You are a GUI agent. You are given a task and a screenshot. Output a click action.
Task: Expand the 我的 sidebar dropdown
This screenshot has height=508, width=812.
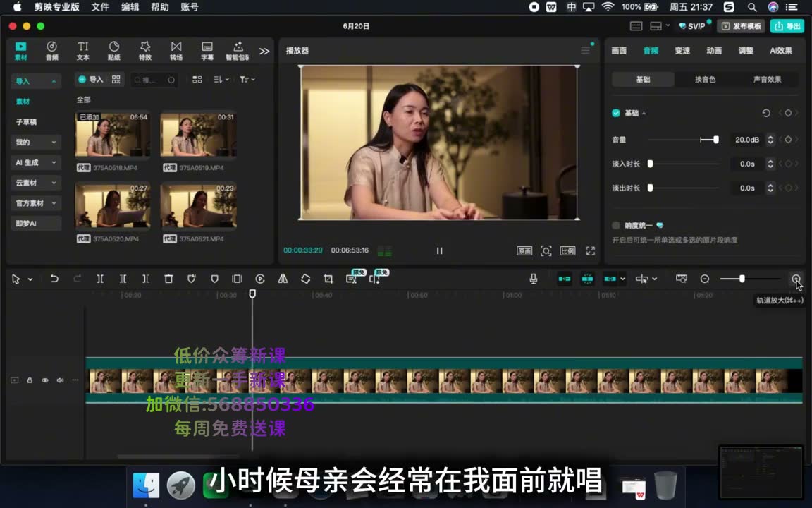(x=36, y=142)
